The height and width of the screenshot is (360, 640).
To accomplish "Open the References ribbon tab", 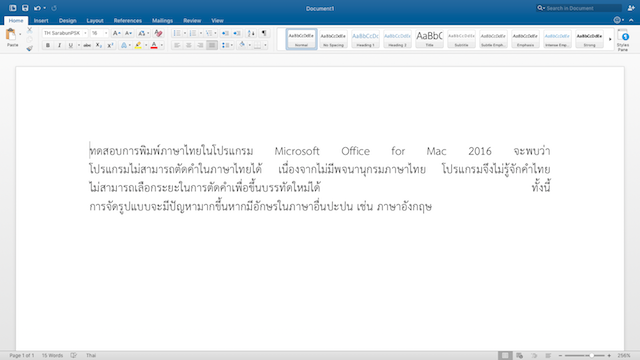I will [x=128, y=20].
